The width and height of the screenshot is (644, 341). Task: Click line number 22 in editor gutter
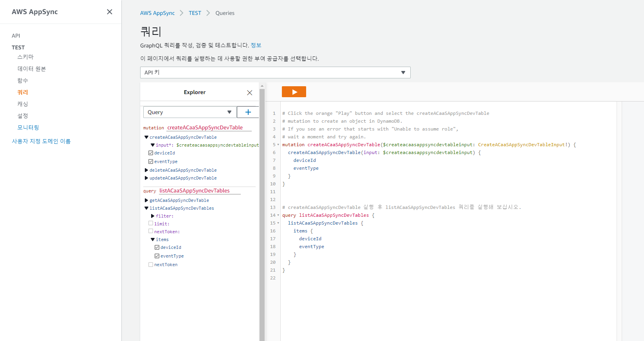273,278
